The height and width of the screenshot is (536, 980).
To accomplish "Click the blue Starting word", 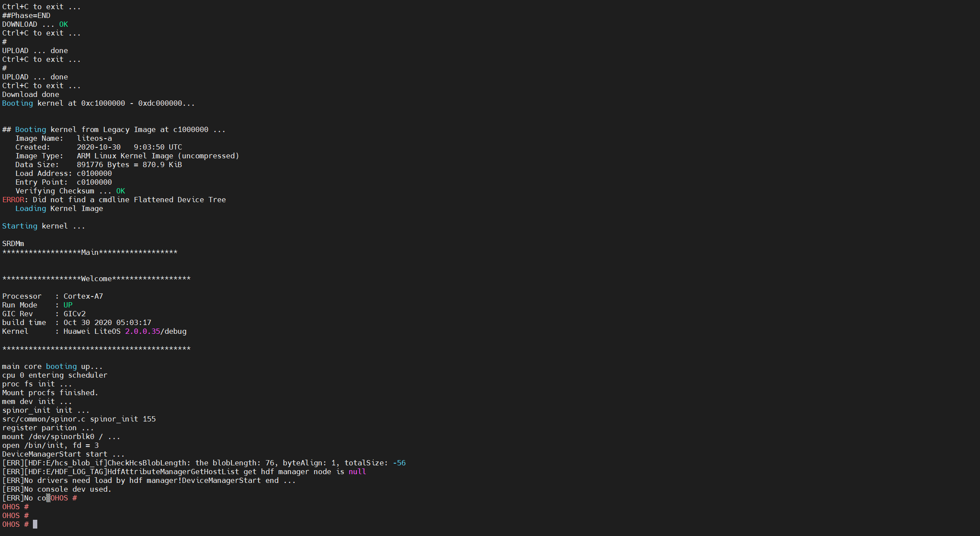I will click(20, 226).
